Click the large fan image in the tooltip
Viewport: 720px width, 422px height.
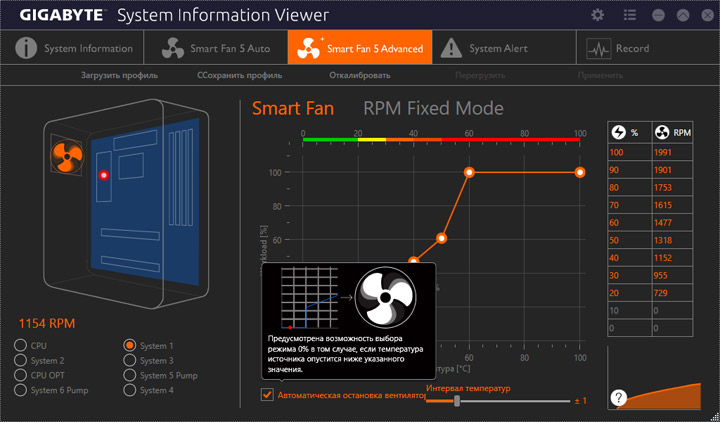(x=386, y=297)
